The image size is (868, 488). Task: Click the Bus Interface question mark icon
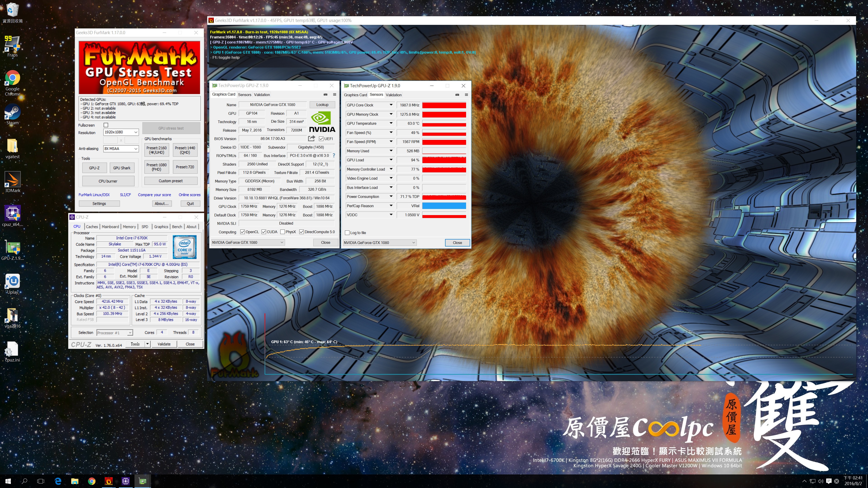[334, 156]
